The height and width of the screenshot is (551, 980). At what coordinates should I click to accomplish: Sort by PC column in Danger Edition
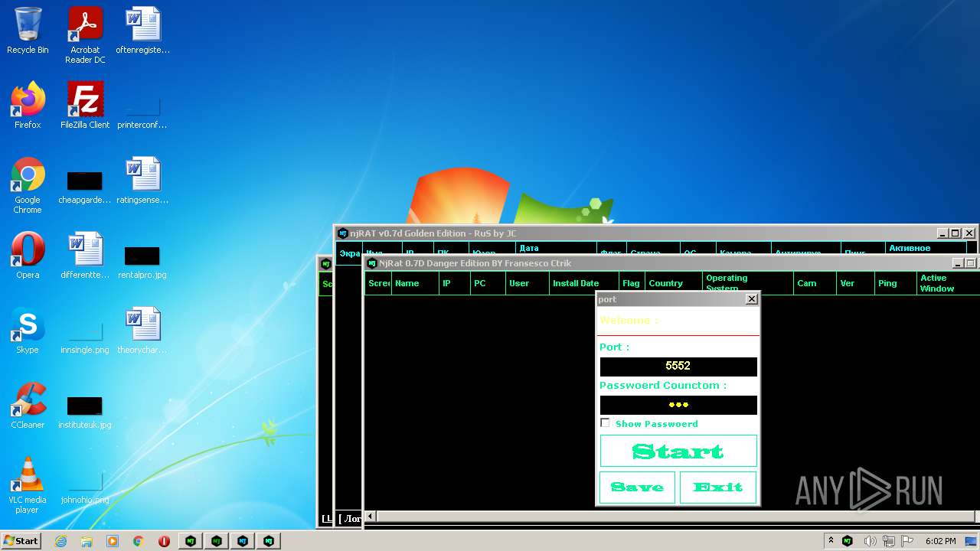[487, 283]
